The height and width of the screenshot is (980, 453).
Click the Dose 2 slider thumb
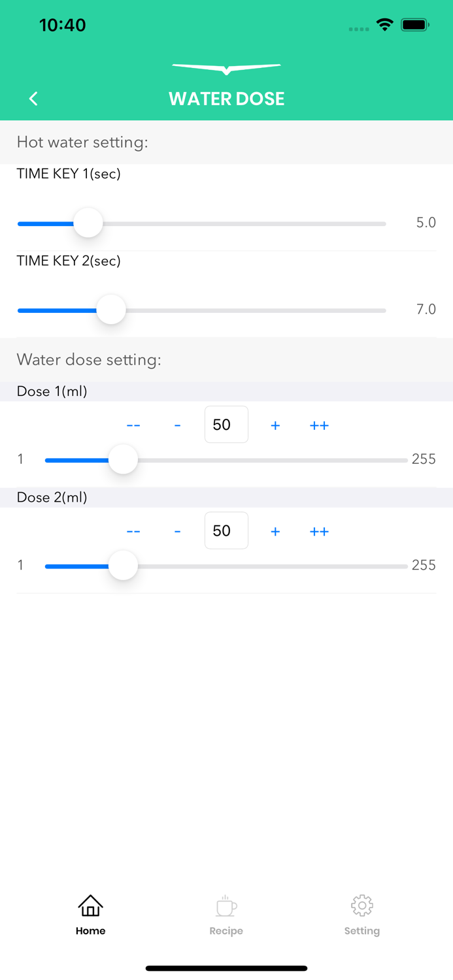(x=123, y=566)
